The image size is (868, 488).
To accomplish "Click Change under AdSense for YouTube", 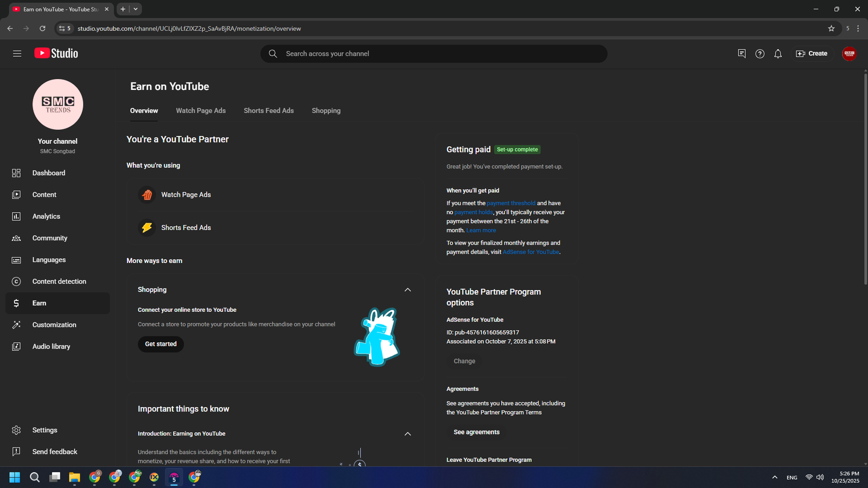I will pos(464,361).
